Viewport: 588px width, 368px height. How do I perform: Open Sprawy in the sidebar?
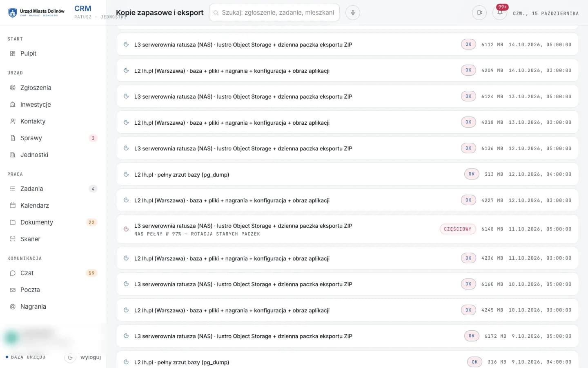tap(53, 138)
